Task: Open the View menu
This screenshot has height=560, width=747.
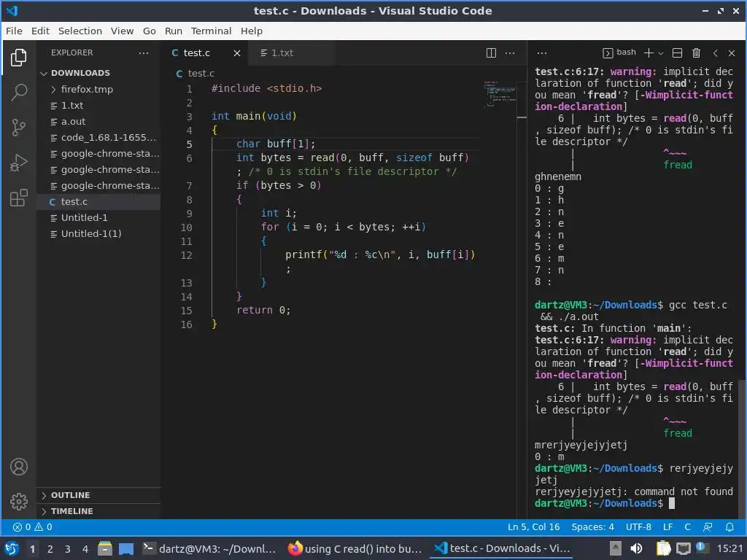Action: click(122, 31)
